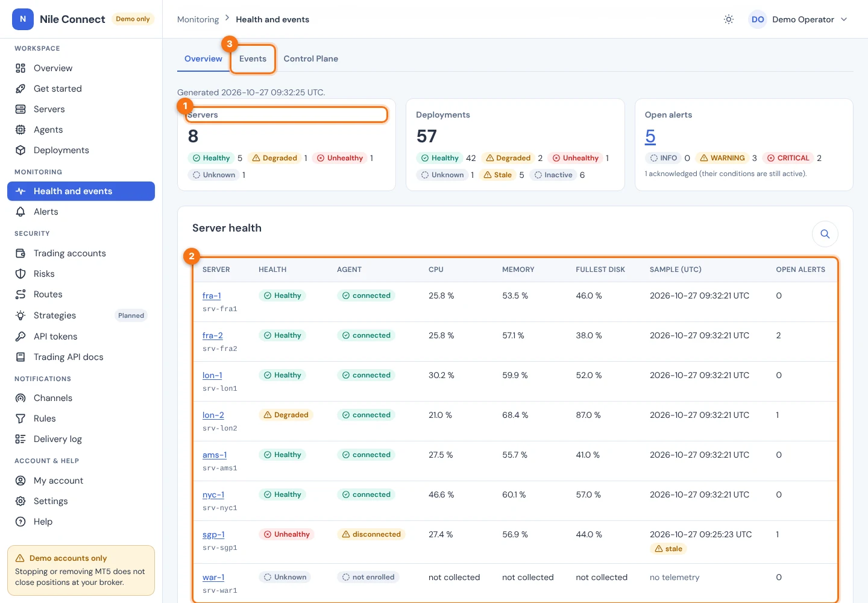Viewport: 868px width, 603px height.
Task: Open Routes in the sidebar
Action: click(x=81, y=294)
